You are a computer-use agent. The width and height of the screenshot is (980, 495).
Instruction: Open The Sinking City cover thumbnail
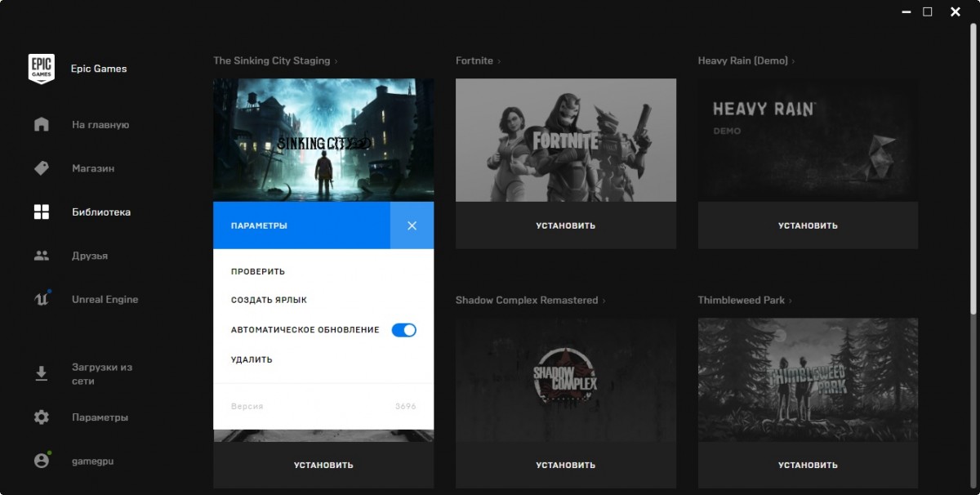point(323,140)
